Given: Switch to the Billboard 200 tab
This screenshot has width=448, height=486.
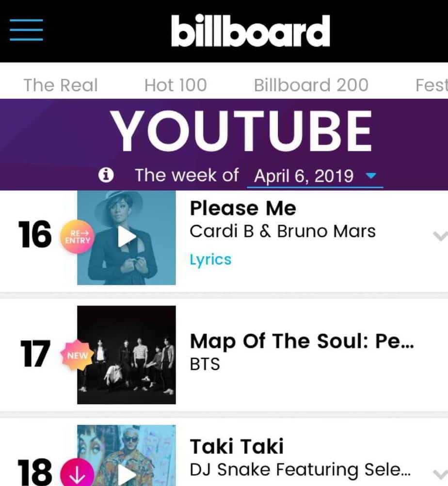Looking at the screenshot, I should pos(311,85).
